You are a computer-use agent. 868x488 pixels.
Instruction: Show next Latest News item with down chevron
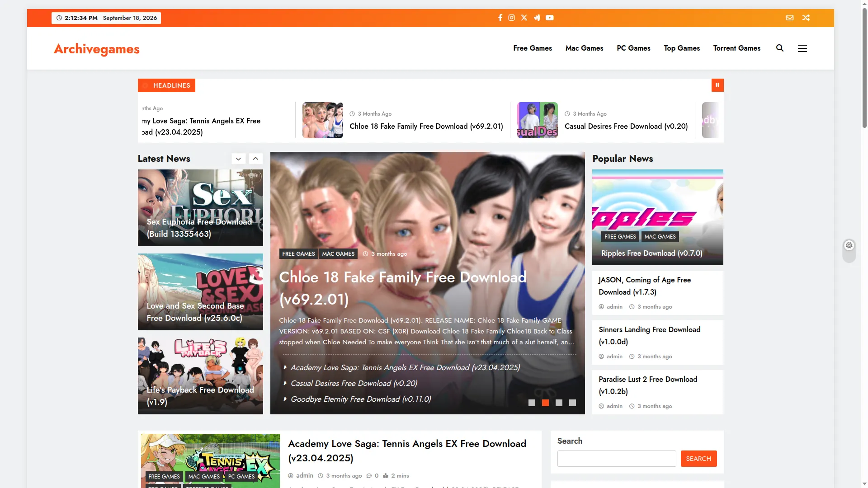click(238, 159)
